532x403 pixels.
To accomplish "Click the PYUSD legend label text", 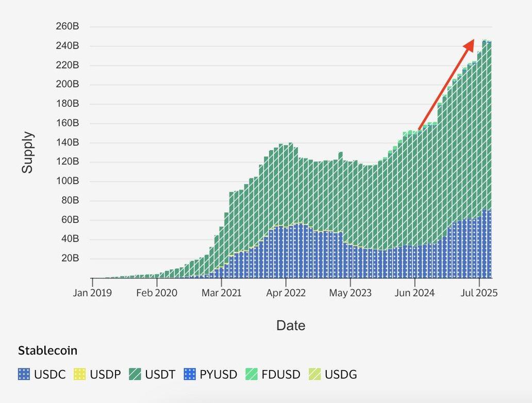I will tap(219, 375).
